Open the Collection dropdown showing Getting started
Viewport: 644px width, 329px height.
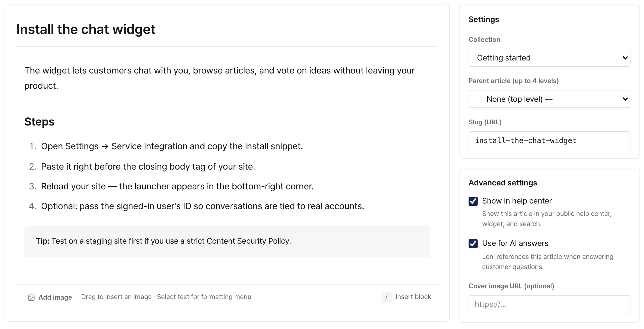coord(549,58)
